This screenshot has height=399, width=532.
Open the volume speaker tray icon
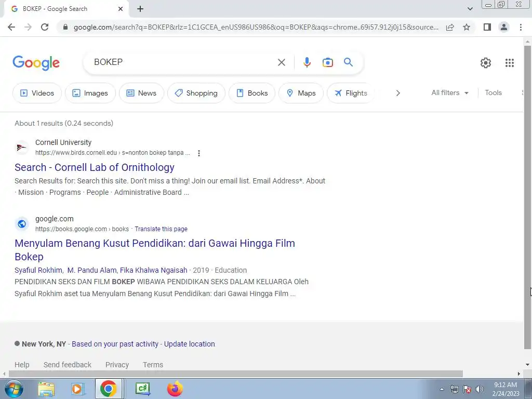480,389
